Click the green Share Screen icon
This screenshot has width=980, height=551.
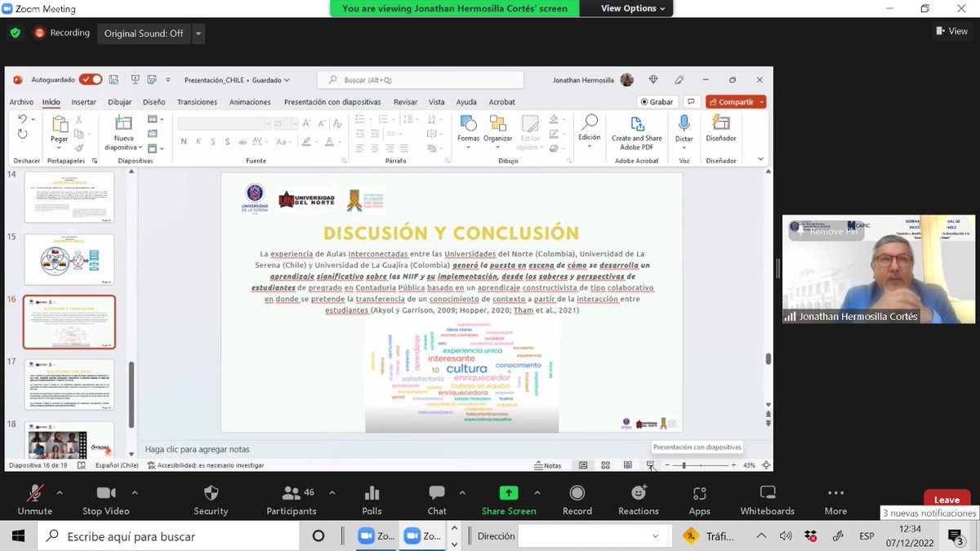click(x=509, y=493)
